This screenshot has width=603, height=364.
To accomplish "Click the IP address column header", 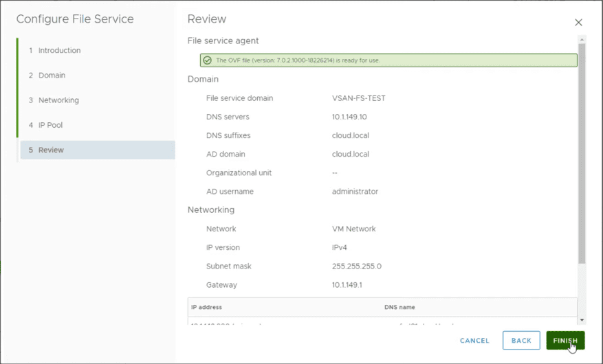I will tap(206, 307).
